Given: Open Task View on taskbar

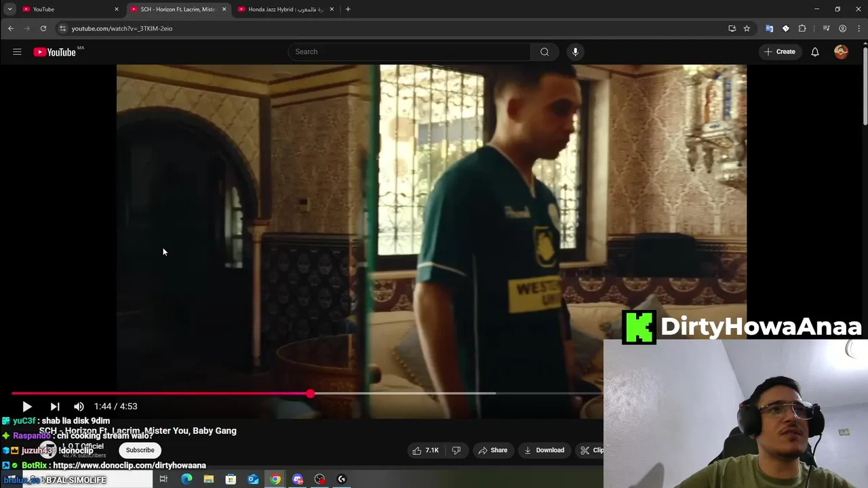Looking at the screenshot, I should pyautogui.click(x=163, y=479).
